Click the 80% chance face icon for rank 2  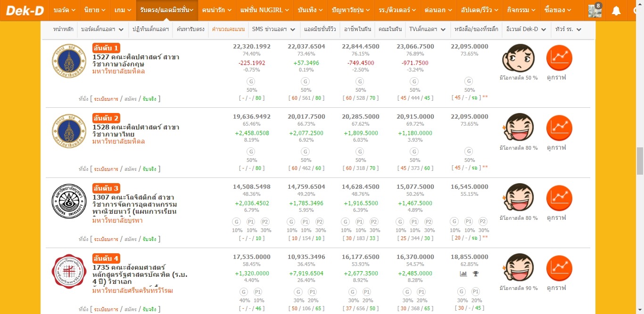click(x=518, y=128)
